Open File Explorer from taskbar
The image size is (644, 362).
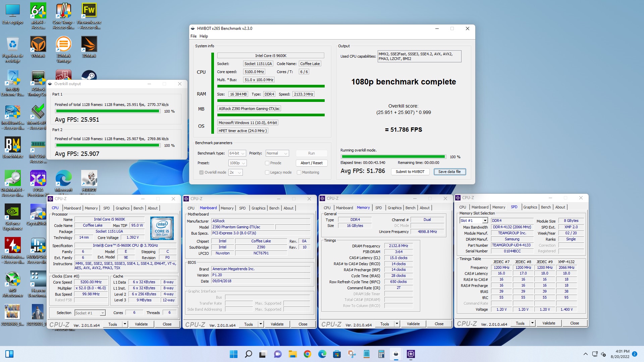(x=292, y=354)
